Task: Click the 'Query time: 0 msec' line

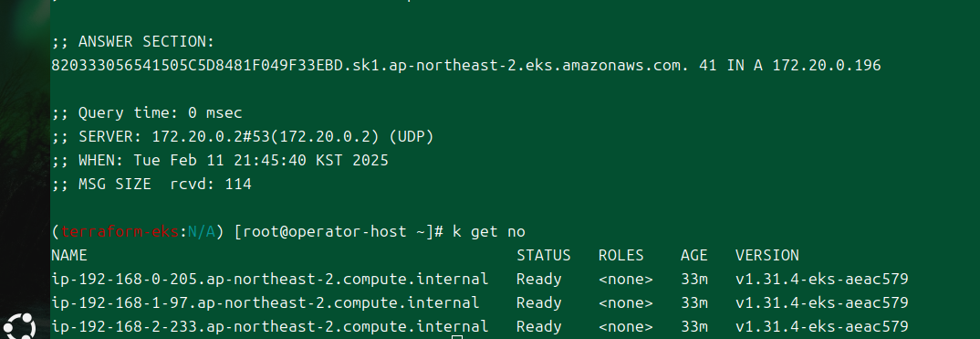Action: tap(147, 113)
